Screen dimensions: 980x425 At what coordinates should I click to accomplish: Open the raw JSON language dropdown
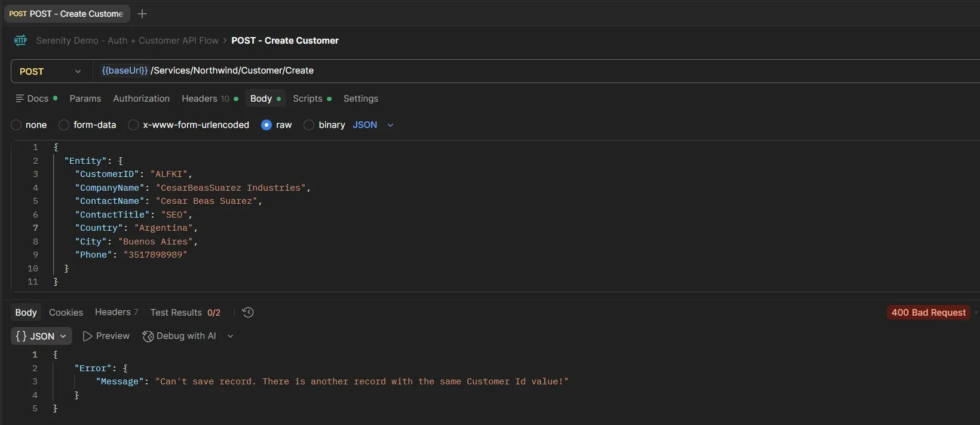(x=373, y=125)
